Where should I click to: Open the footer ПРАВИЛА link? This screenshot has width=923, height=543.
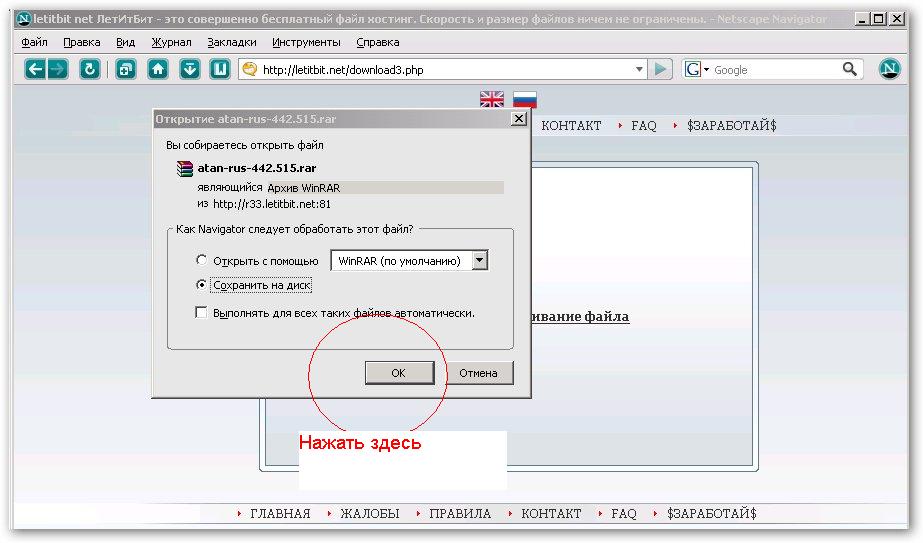point(460,514)
